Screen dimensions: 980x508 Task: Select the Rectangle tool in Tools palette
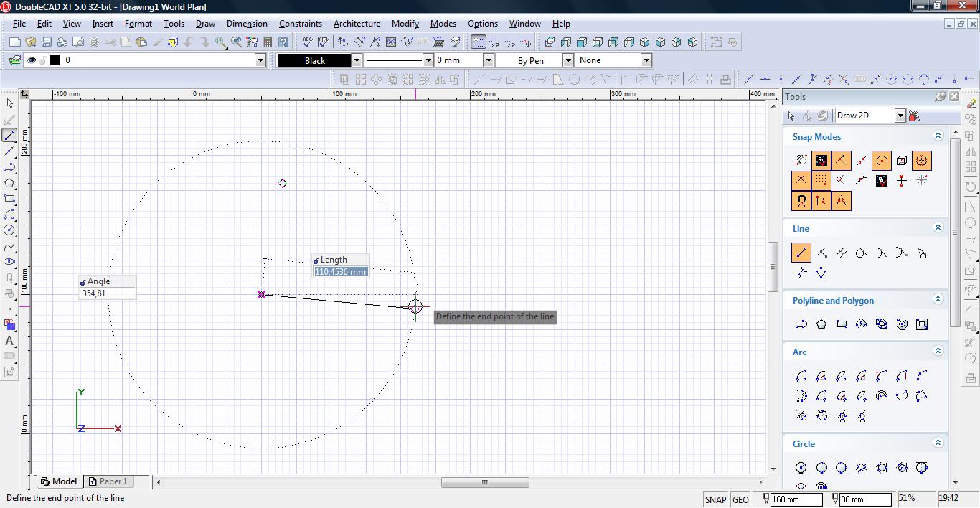click(x=842, y=324)
